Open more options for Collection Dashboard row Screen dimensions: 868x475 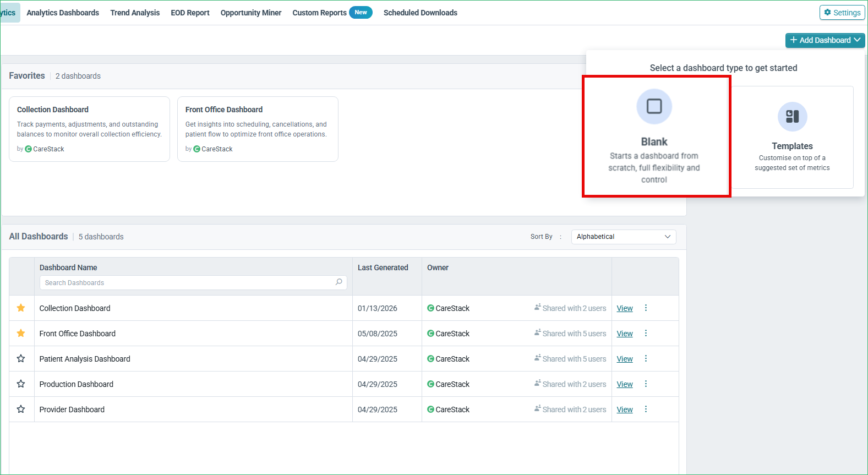point(646,308)
